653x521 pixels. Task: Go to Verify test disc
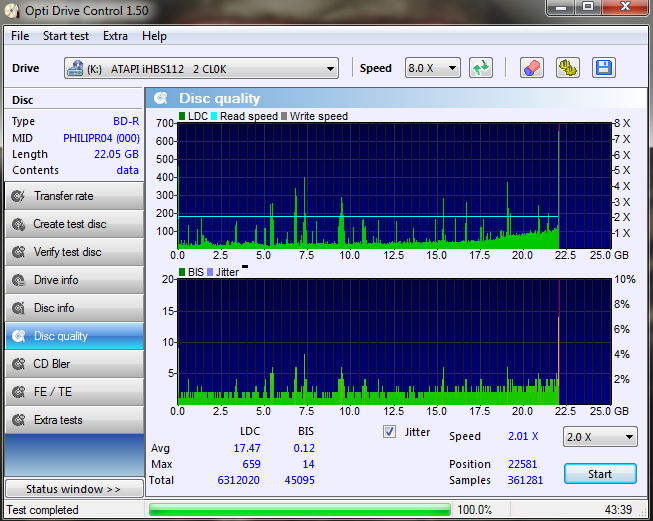click(74, 252)
